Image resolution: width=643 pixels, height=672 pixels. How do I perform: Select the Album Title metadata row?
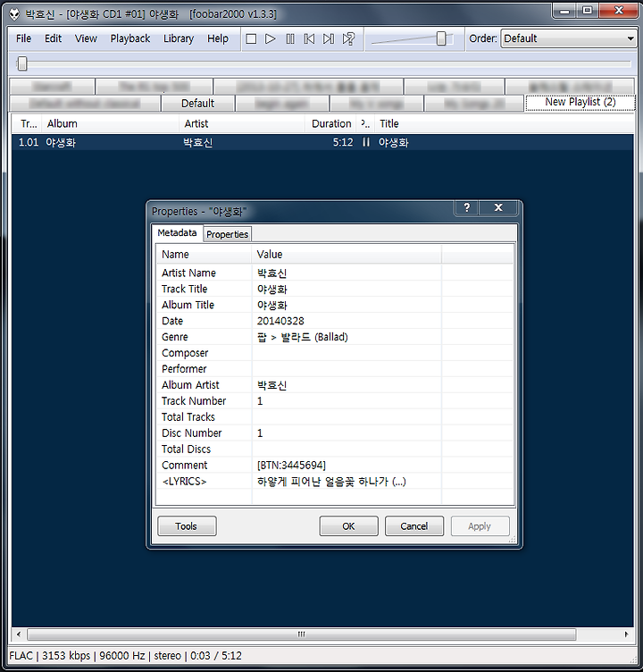(x=335, y=305)
